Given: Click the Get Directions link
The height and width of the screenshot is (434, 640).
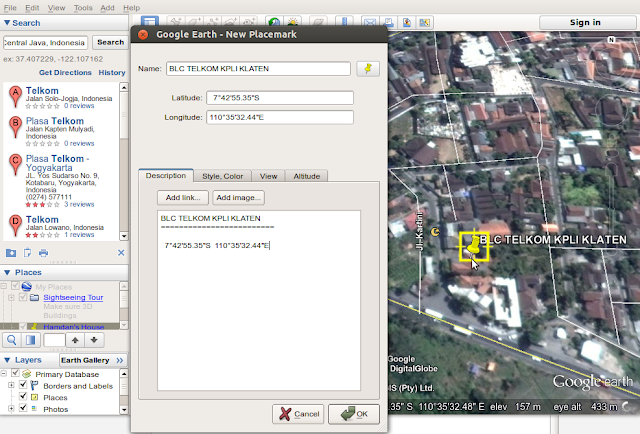Looking at the screenshot, I should 65,72.
